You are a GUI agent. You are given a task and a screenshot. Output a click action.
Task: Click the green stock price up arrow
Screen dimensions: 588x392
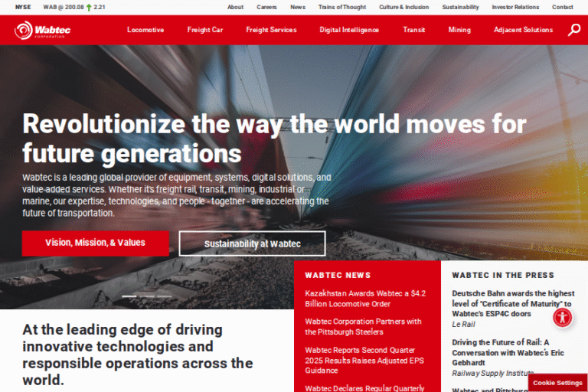click(89, 7)
